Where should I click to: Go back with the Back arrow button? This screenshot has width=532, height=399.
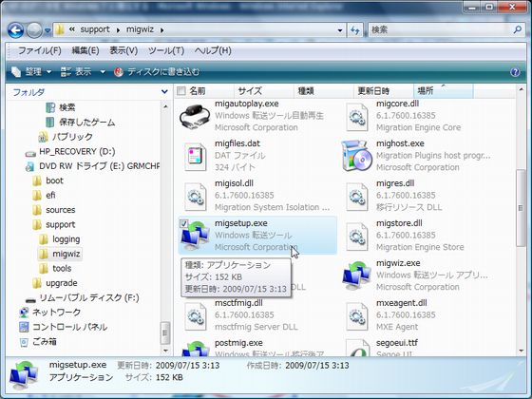click(x=15, y=30)
